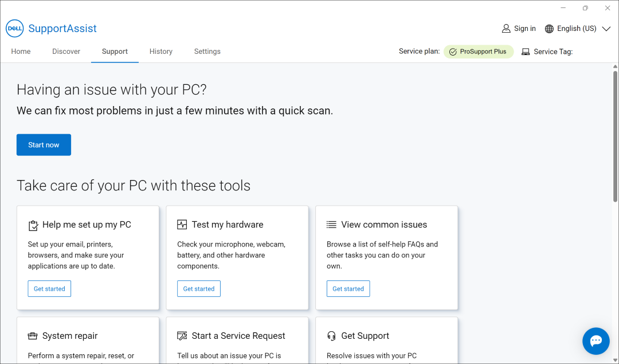The width and height of the screenshot is (619, 364).
Task: Click the Dell logo
Action: tap(14, 29)
